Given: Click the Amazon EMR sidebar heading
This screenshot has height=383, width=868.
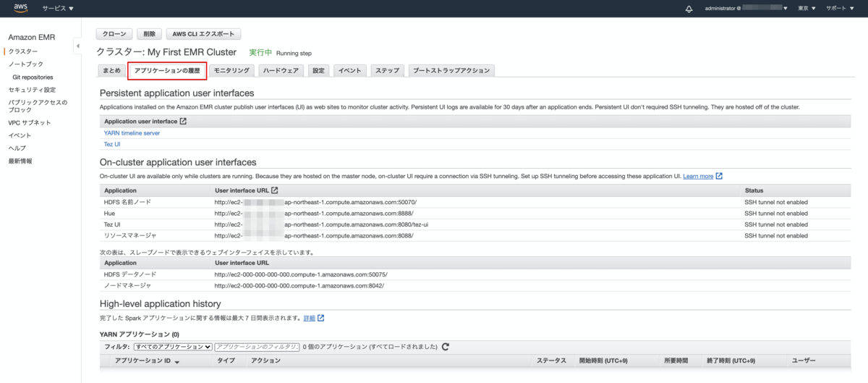Looking at the screenshot, I should pos(31,37).
